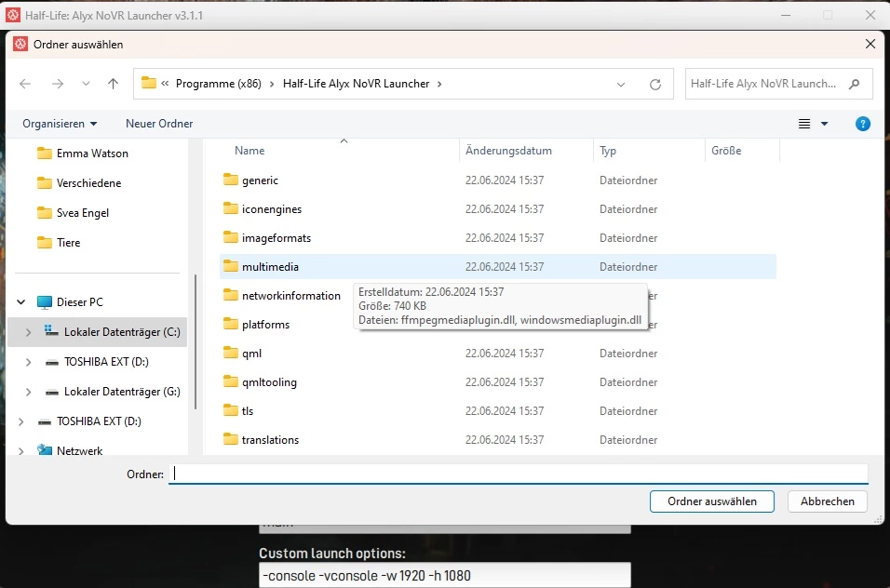Image resolution: width=890 pixels, height=588 pixels.
Task: Open the Organisieren menu
Action: point(60,124)
